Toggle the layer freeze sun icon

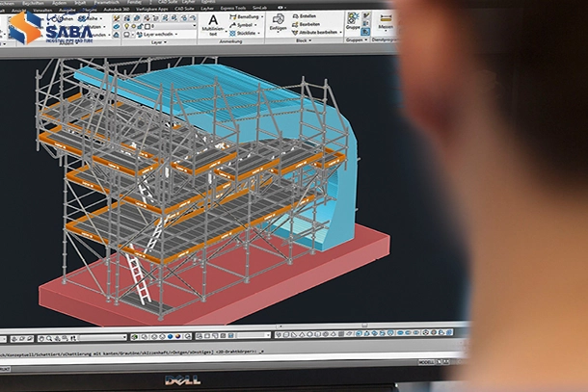(133, 26)
